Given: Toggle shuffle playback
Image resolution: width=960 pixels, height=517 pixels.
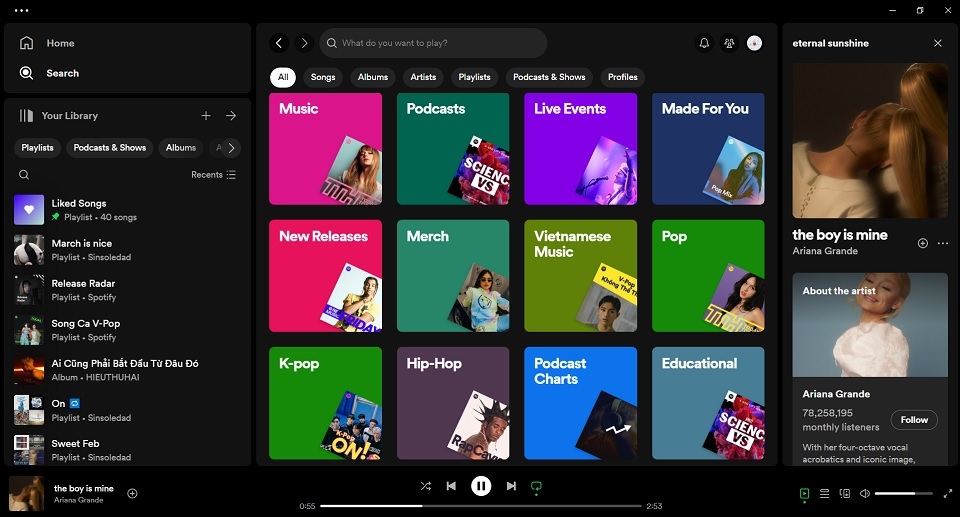Looking at the screenshot, I should click(426, 486).
